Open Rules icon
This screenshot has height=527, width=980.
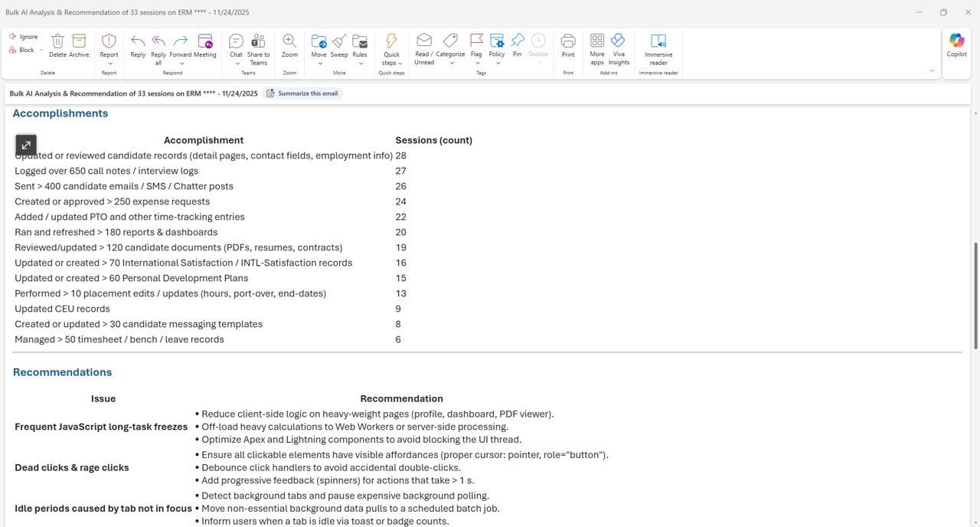point(360,41)
